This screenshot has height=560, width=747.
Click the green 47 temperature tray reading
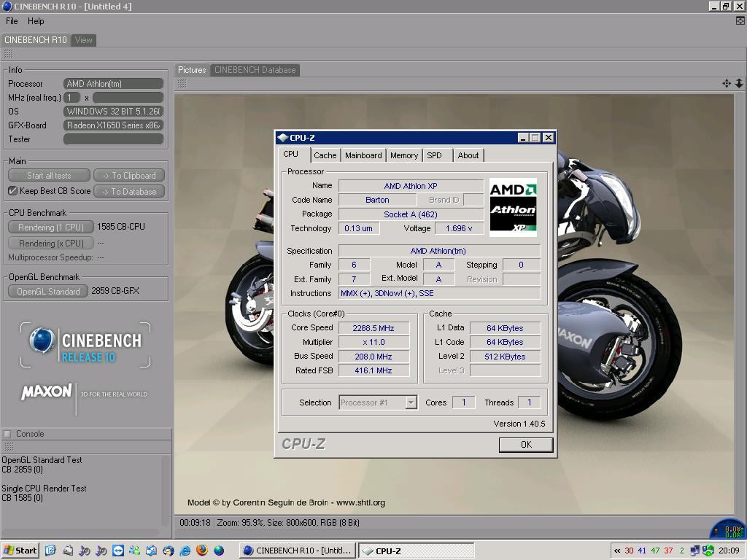tap(656, 551)
